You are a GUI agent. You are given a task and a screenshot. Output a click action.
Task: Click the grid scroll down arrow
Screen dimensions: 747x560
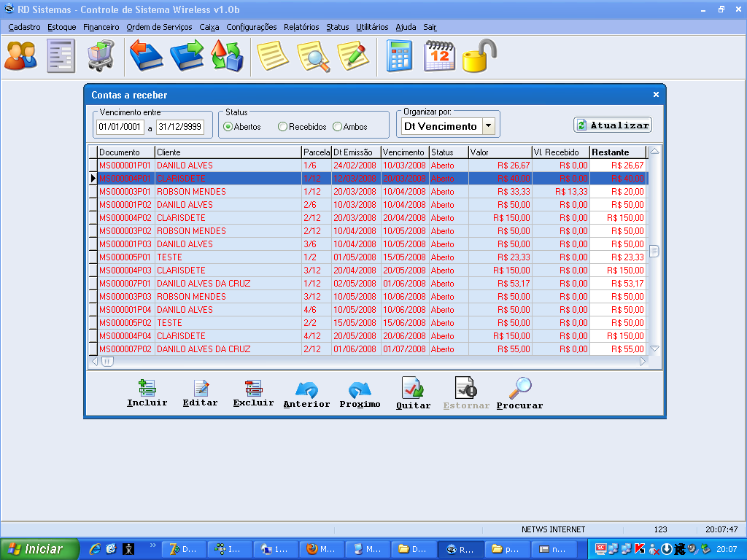click(655, 349)
